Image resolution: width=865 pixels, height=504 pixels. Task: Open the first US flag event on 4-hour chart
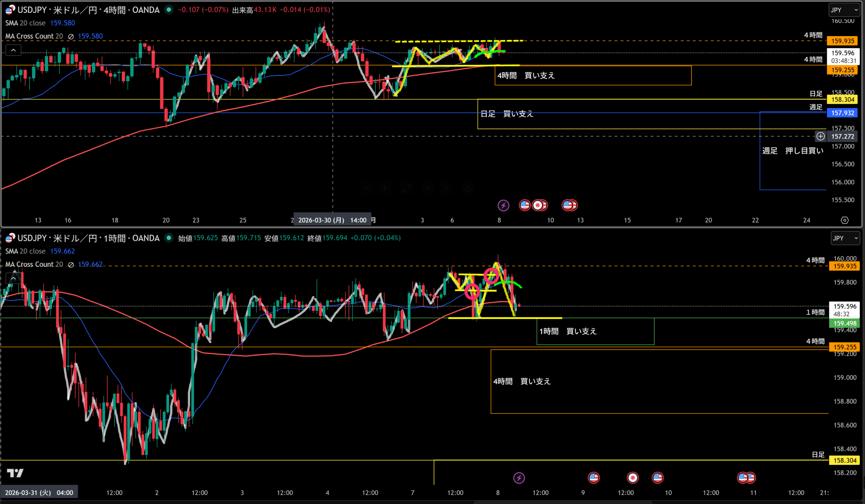[524, 205]
